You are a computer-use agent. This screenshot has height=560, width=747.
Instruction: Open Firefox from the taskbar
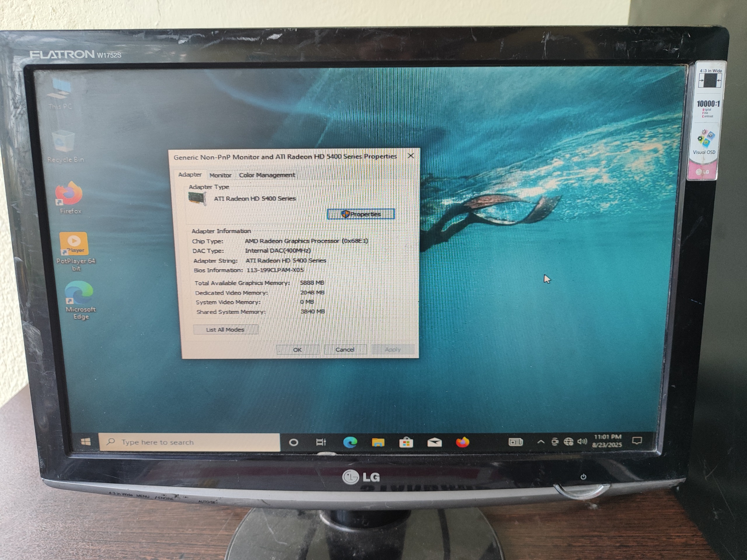(x=462, y=442)
